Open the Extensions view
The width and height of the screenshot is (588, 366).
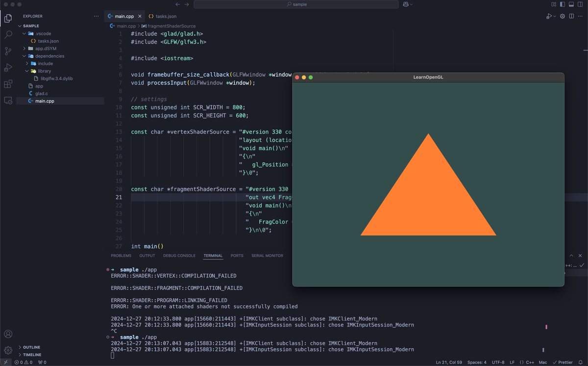8,84
